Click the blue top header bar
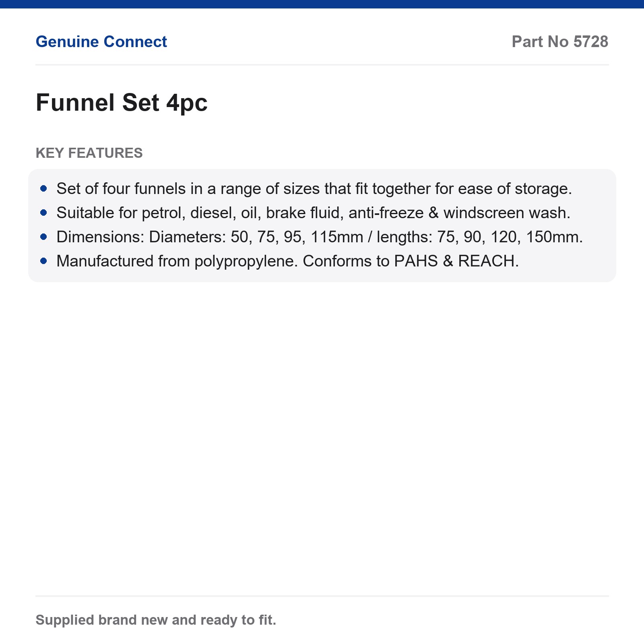644x644 pixels. tap(322, 4)
